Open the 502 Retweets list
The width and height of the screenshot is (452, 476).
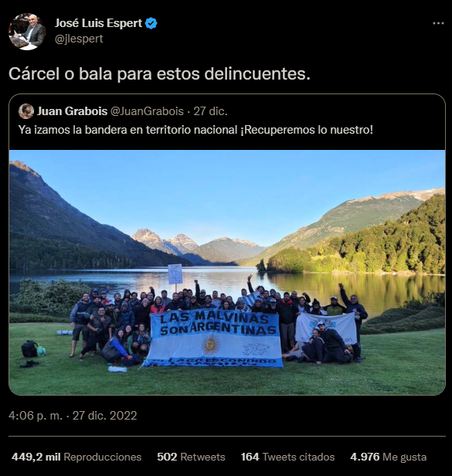(191, 457)
